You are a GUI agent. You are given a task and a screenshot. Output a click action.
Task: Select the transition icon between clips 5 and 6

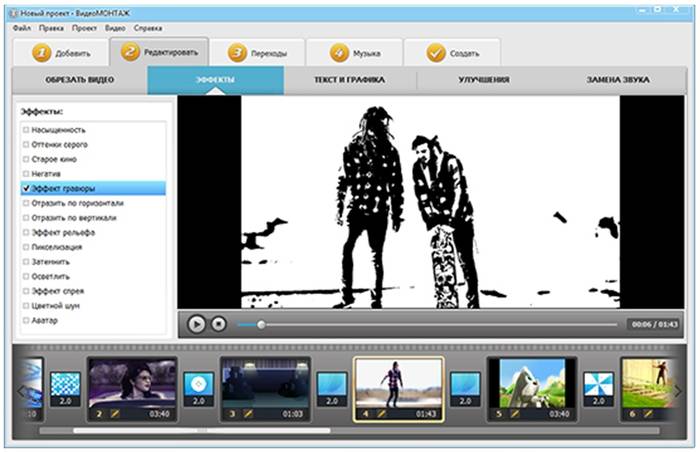click(598, 386)
